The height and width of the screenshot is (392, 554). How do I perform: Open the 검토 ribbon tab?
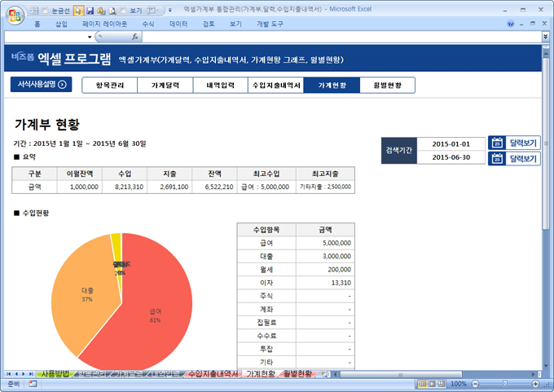(209, 24)
